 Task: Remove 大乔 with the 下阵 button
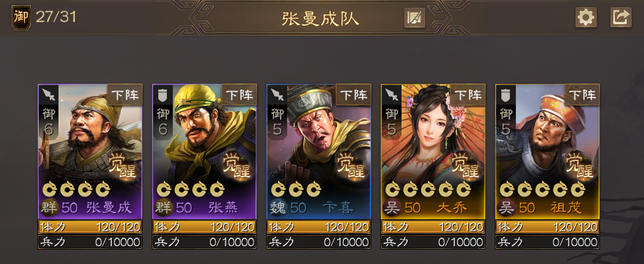[x=468, y=95]
